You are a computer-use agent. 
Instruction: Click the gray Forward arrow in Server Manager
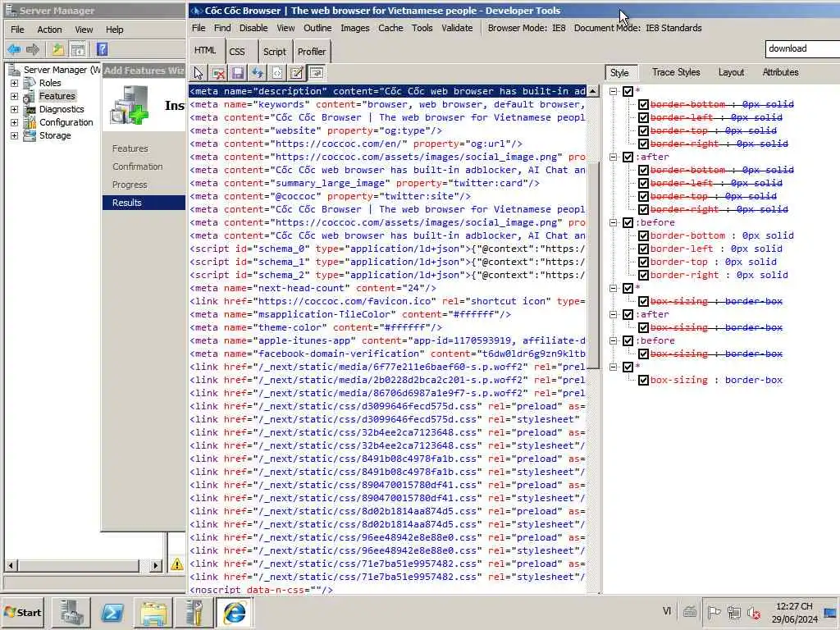coord(33,50)
